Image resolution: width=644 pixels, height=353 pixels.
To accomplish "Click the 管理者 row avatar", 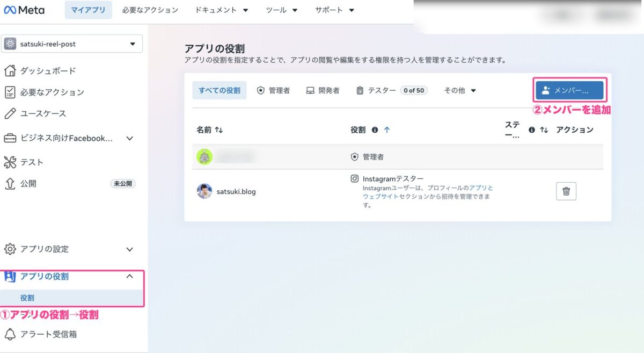I will [204, 157].
